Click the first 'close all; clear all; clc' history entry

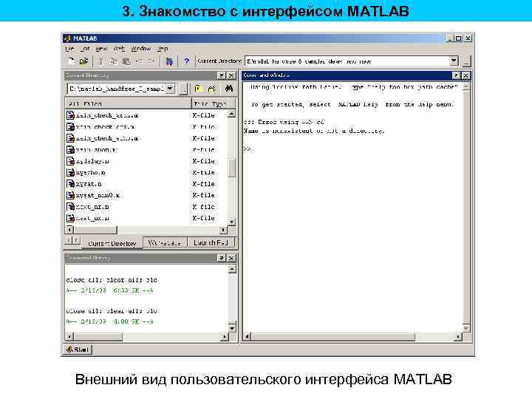tap(112, 280)
